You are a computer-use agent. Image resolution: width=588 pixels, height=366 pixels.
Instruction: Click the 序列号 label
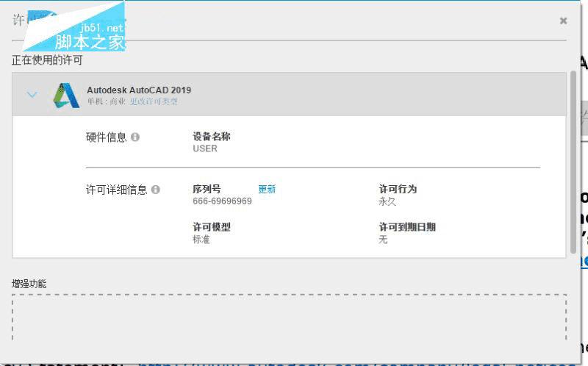click(207, 189)
